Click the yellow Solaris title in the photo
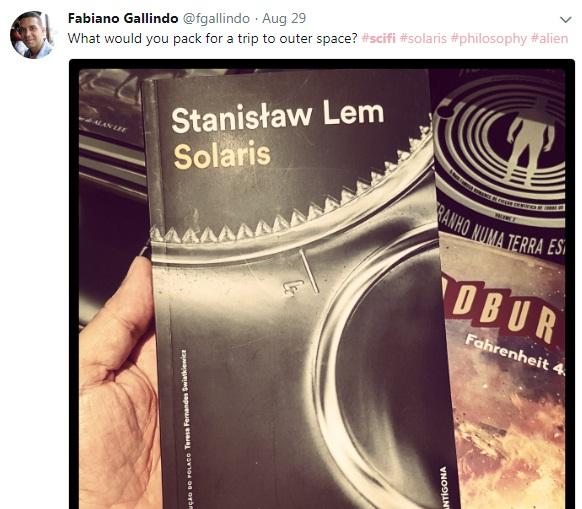This screenshot has height=509, width=582. tap(222, 155)
